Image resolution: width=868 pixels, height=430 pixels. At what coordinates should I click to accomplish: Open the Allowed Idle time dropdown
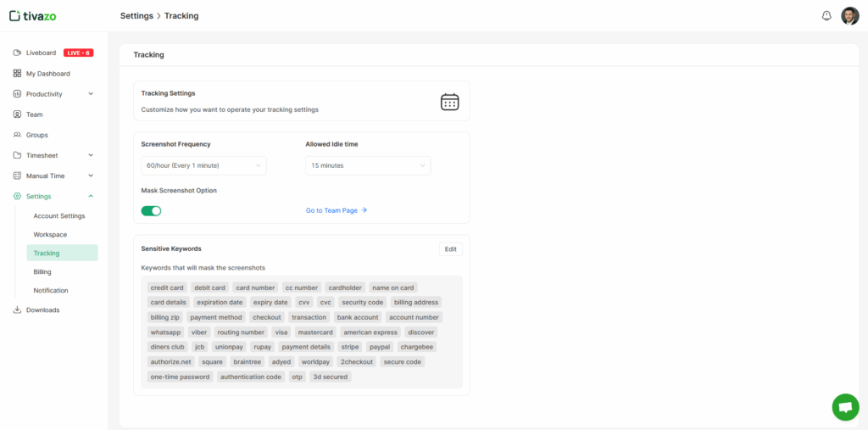[x=368, y=165]
